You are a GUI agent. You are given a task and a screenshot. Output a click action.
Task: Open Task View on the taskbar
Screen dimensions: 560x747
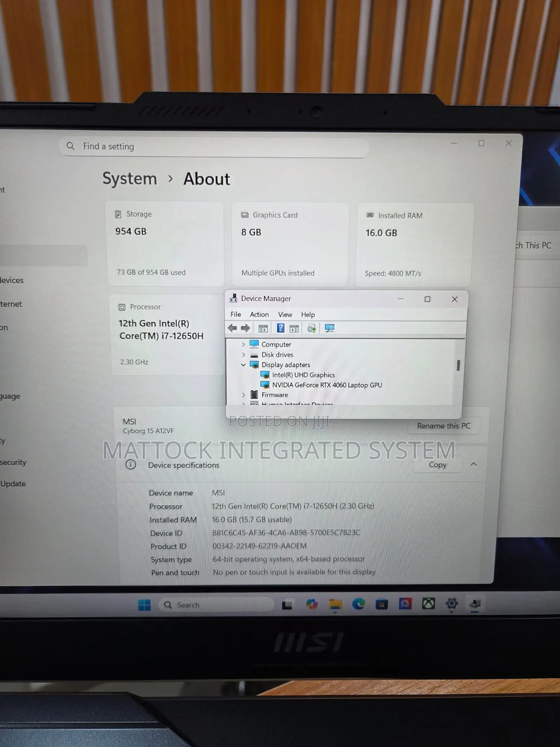pos(287,604)
